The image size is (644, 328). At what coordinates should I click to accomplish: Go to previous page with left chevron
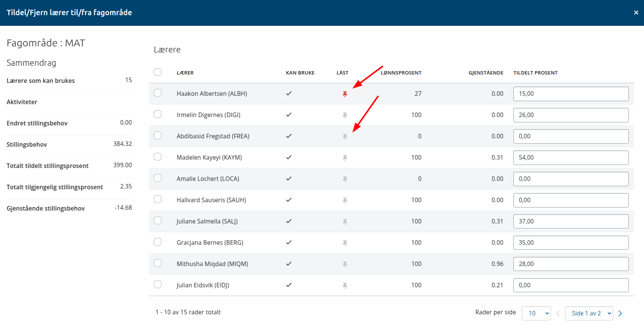click(x=558, y=314)
